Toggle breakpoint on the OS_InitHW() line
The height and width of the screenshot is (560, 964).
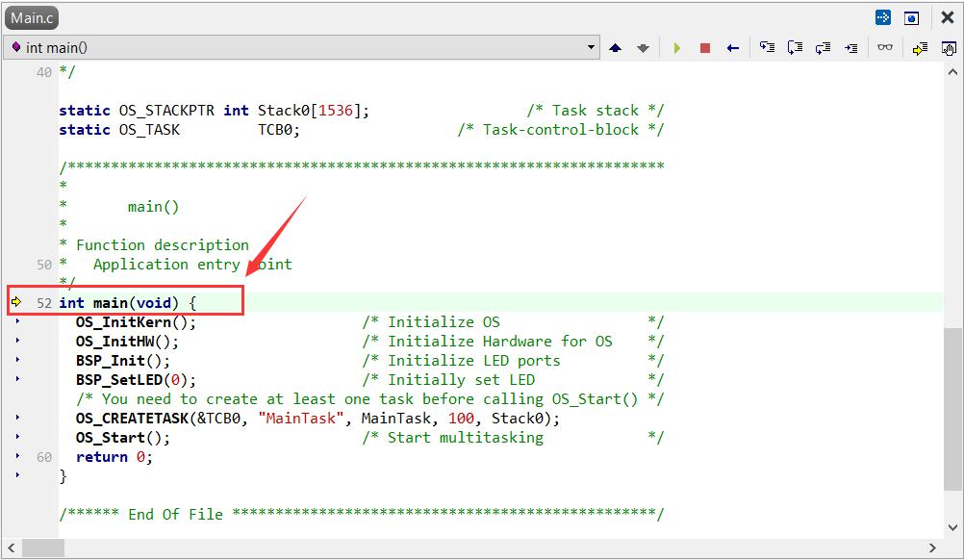click(x=17, y=340)
